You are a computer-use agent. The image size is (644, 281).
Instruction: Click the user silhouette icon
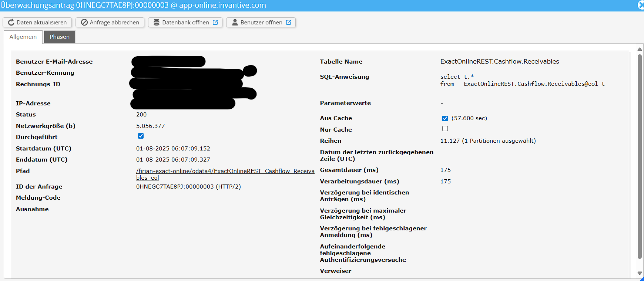click(235, 23)
